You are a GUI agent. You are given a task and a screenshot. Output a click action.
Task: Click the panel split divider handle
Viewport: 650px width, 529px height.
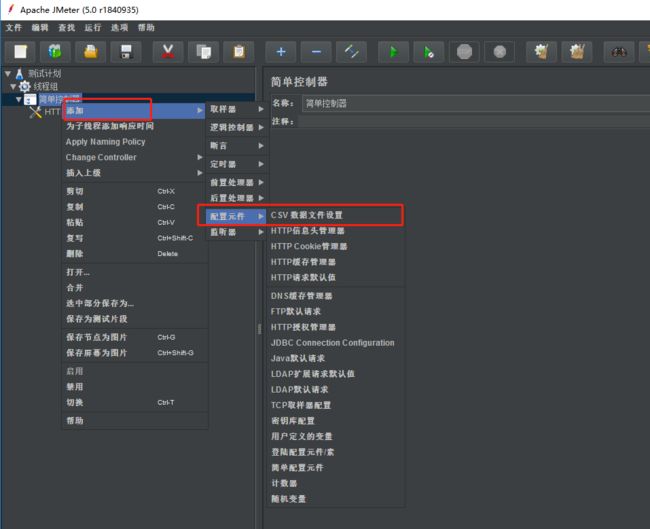(260, 329)
